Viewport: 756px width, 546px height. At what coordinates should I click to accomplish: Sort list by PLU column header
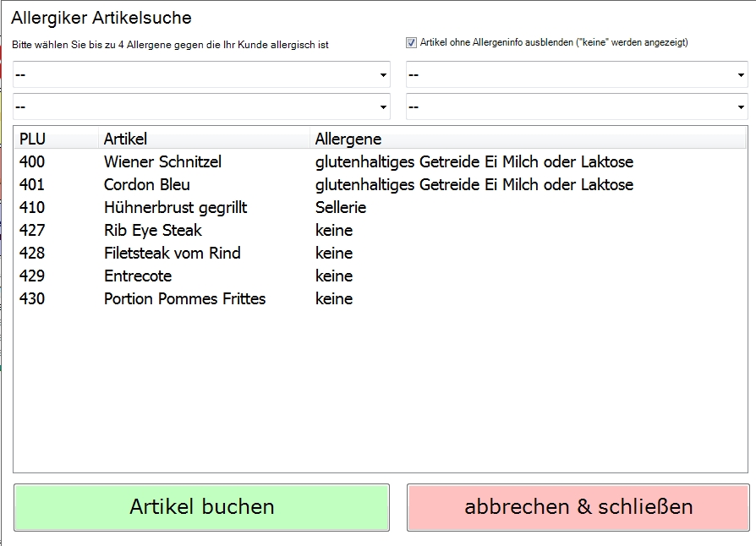click(x=57, y=139)
